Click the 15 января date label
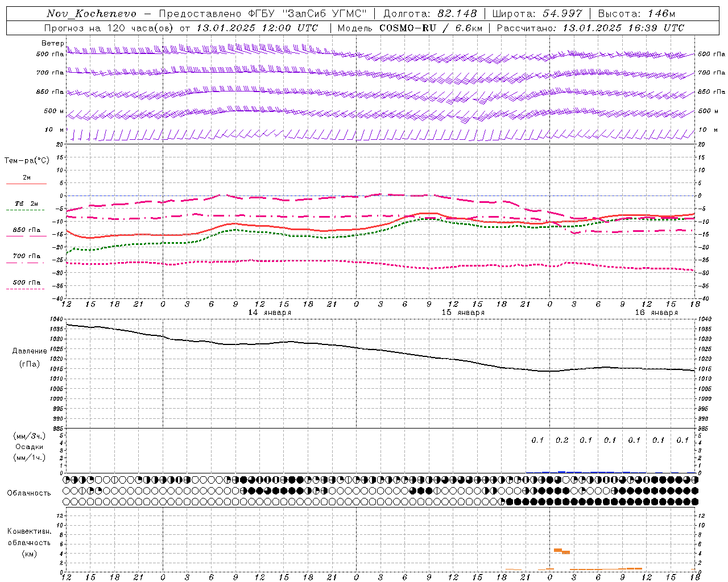 pyautogui.click(x=463, y=313)
